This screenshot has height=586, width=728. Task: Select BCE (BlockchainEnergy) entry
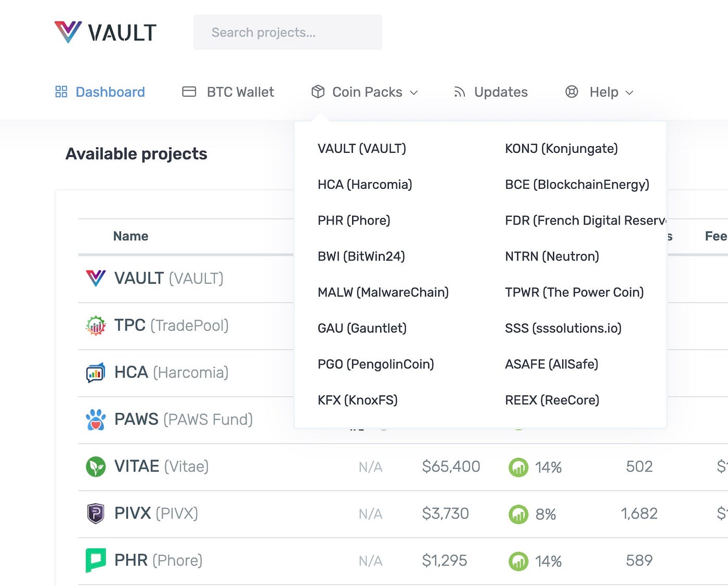click(x=577, y=185)
